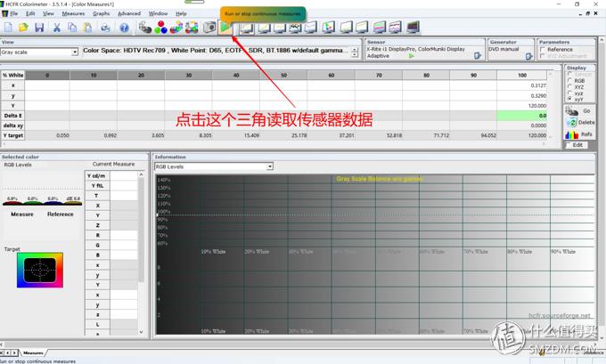Click the Delete measures icon
606x364 pixels.
[571, 123]
